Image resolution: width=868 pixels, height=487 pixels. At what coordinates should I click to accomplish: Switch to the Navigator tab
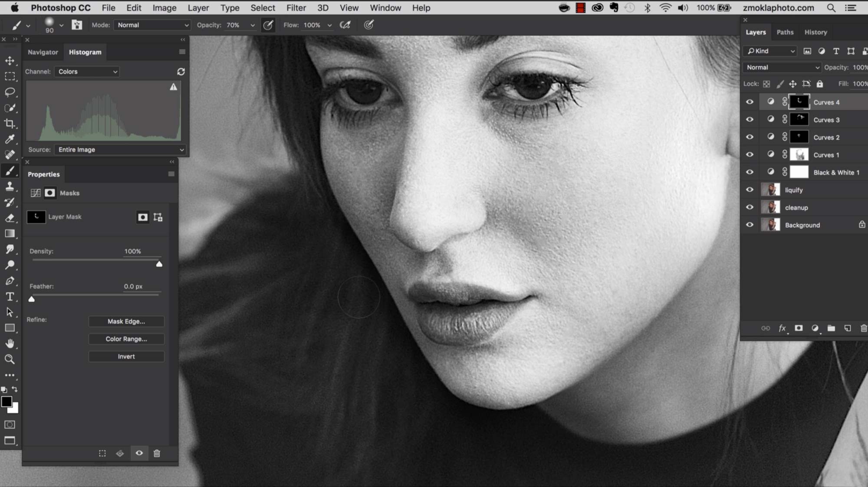click(43, 52)
